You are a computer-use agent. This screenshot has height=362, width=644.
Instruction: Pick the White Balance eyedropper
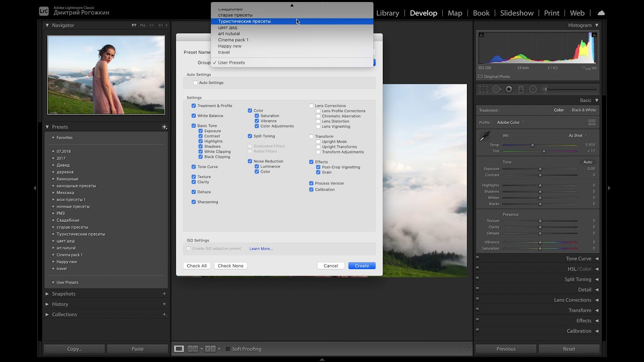(485, 137)
